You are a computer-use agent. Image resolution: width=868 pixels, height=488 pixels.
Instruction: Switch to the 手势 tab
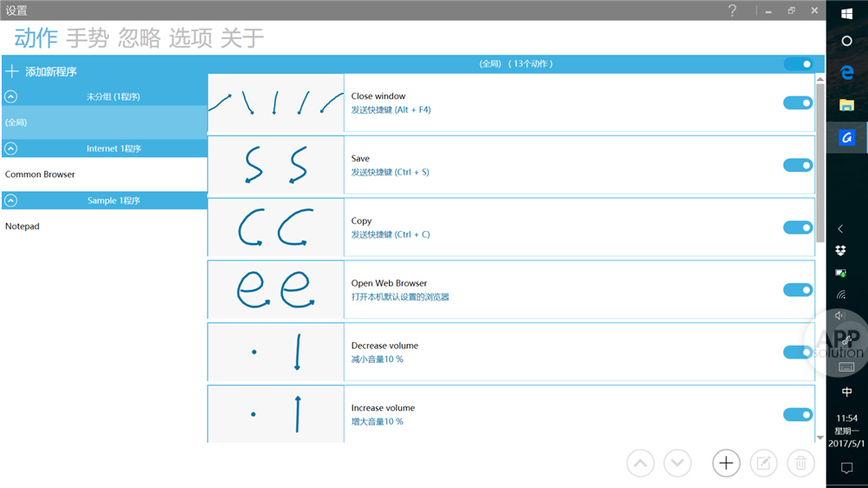(x=87, y=38)
